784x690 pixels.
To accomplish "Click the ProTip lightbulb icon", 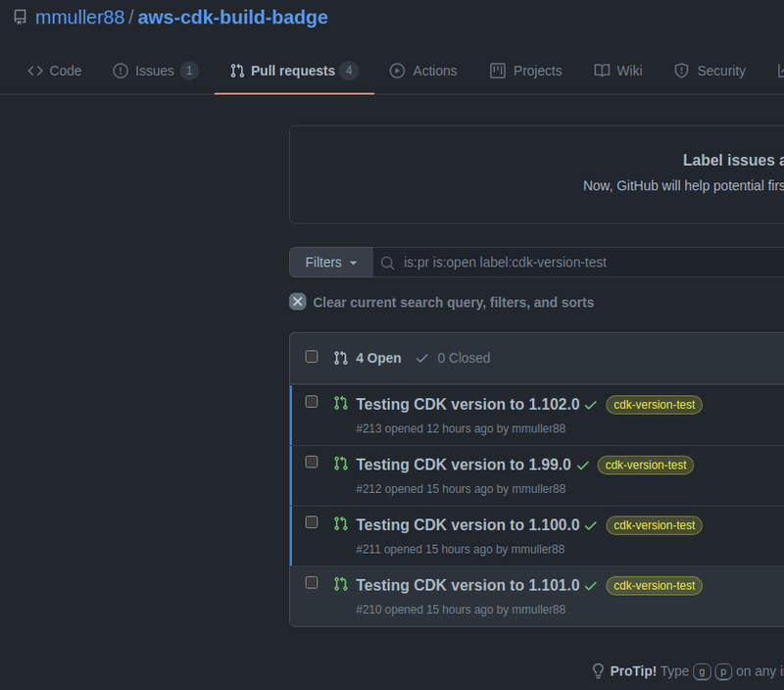I will coord(598,671).
